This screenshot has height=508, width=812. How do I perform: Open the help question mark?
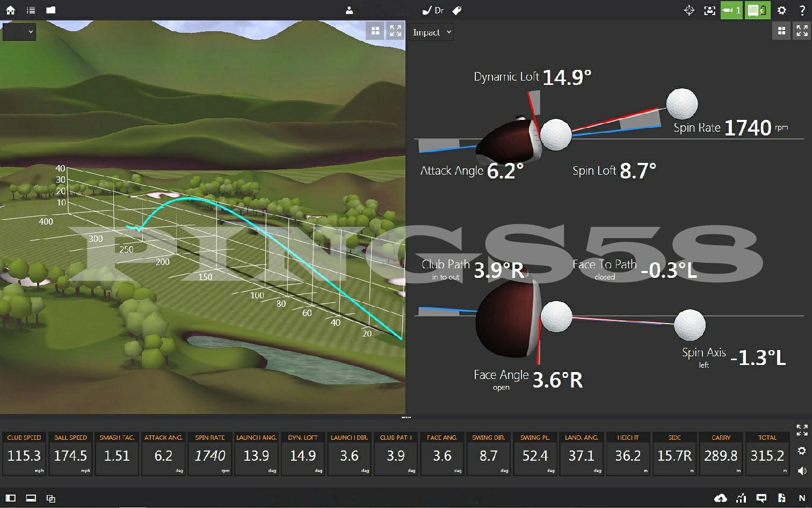[802, 10]
